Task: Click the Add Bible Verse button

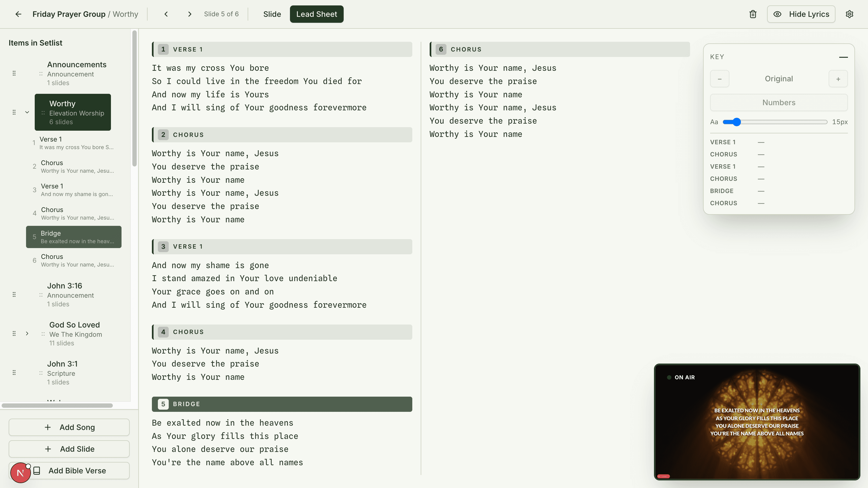Action: [69, 471]
